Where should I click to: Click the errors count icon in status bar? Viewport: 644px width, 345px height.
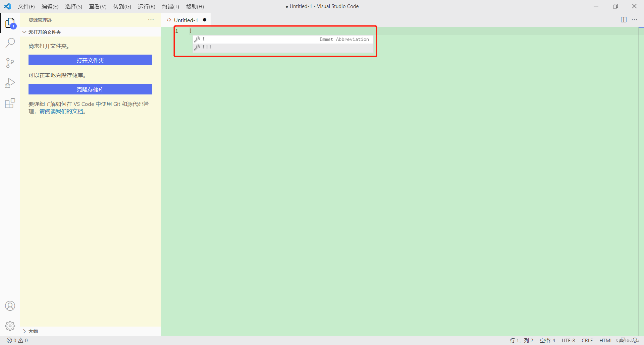click(9, 340)
